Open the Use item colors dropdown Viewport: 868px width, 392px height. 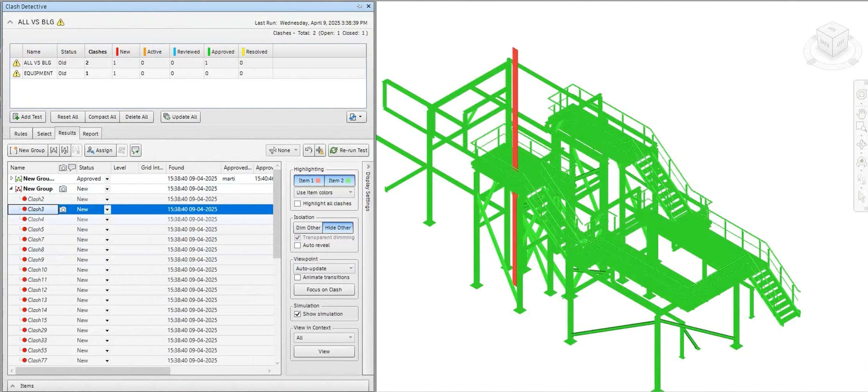324,192
